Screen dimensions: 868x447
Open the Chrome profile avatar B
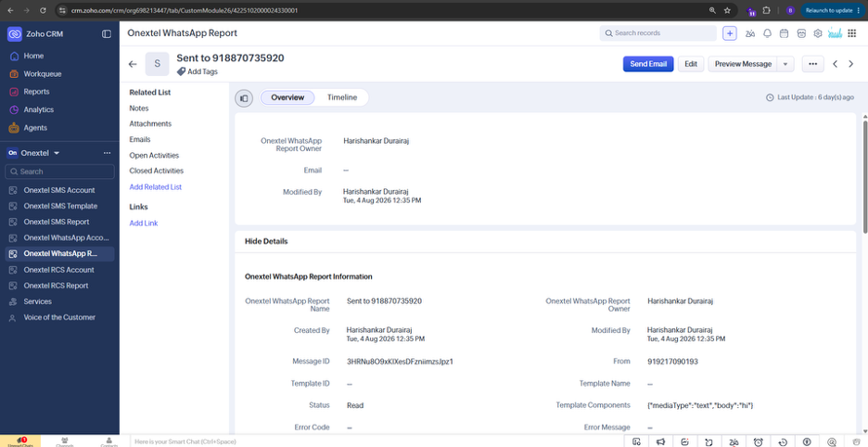point(790,10)
